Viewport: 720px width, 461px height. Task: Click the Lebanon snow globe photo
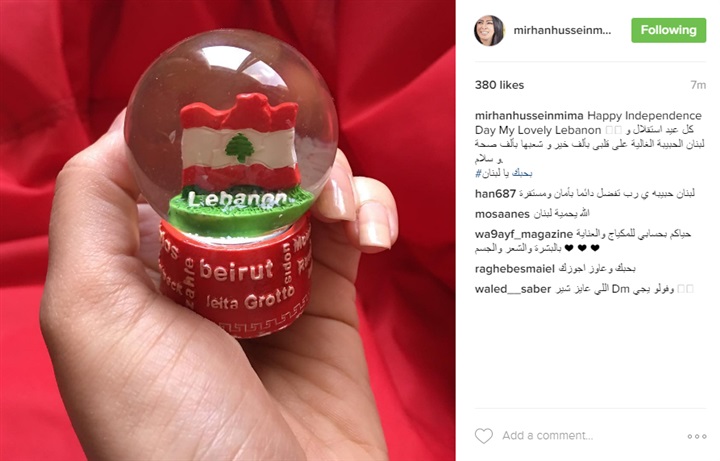click(228, 230)
